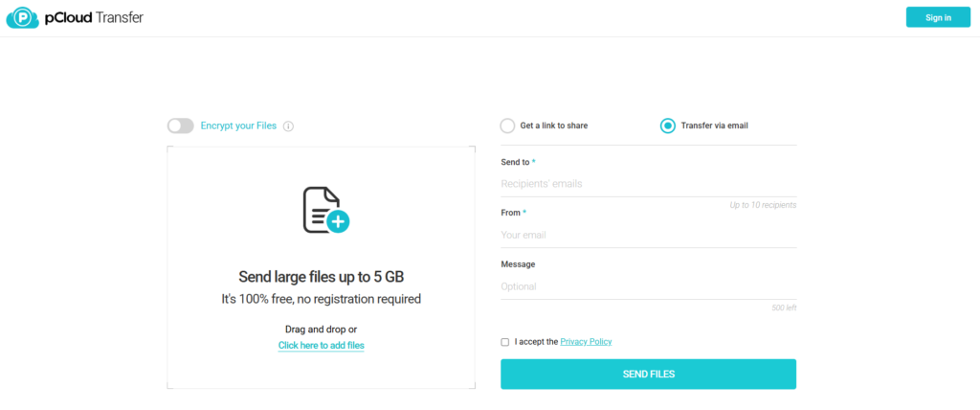Click the optional Message field
Viewport: 980px width, 410px height.
click(648, 286)
